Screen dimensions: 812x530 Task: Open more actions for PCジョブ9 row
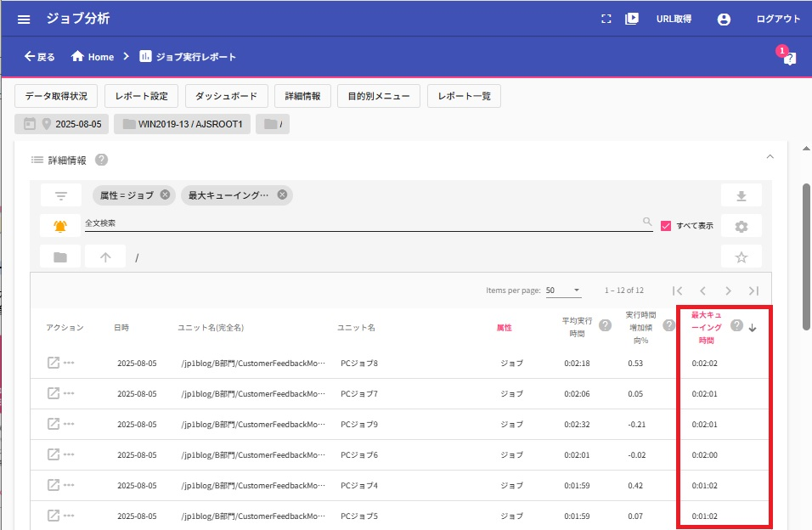[69, 424]
